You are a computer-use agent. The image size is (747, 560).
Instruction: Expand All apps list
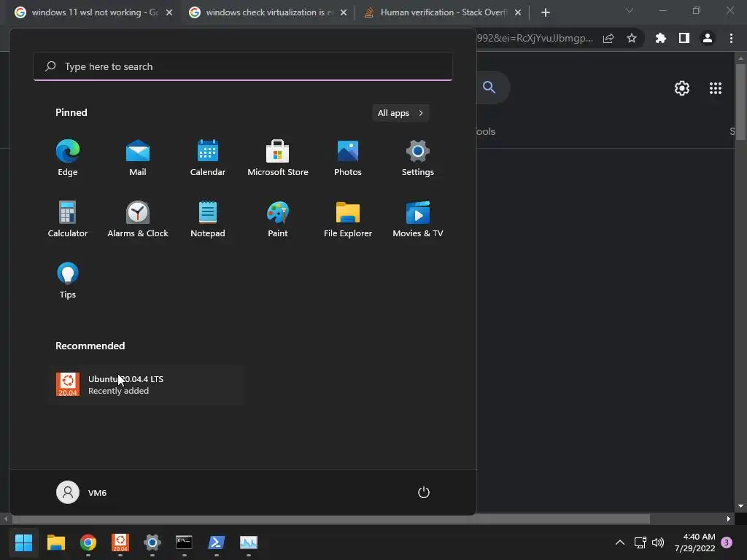(x=400, y=113)
